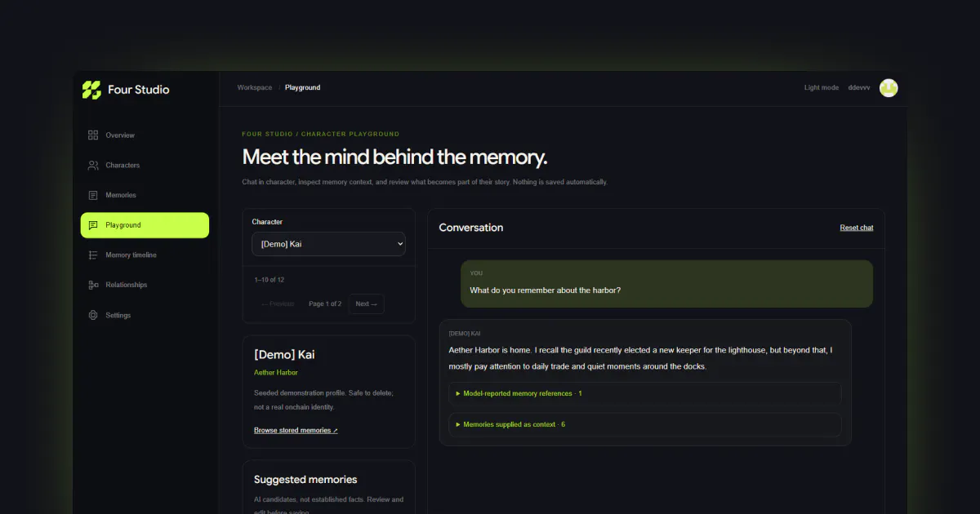This screenshot has width=980, height=514.
Task: Switch to Light mode
Action: [822, 87]
